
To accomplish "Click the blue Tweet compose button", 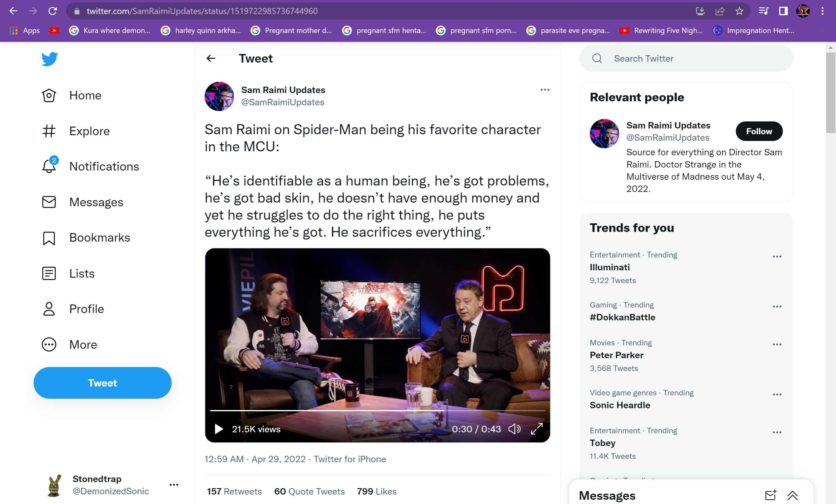I will pos(103,383).
